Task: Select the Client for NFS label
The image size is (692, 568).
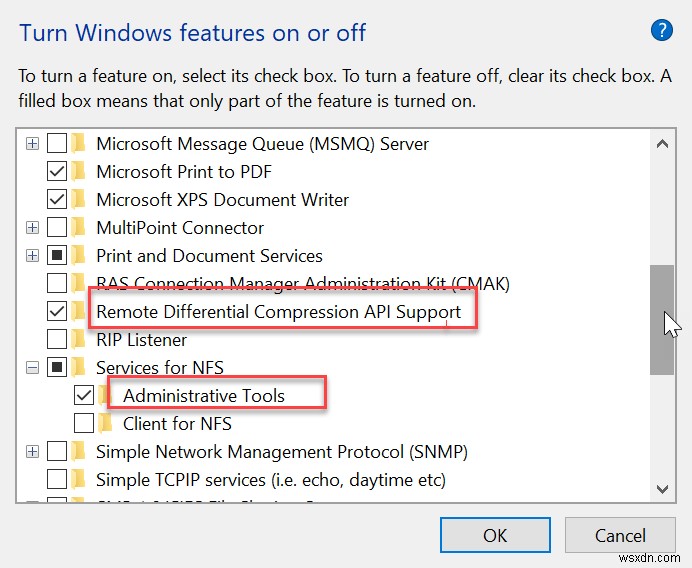Action: (x=177, y=423)
